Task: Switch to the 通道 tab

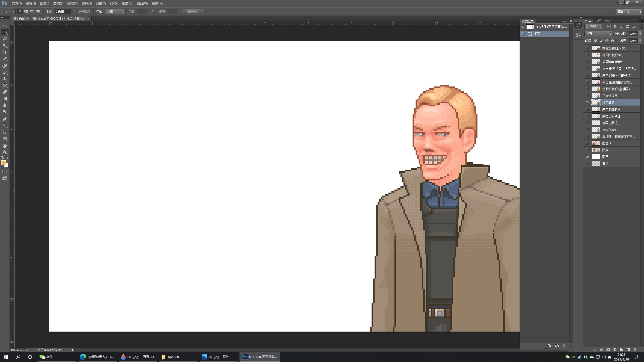Action: tap(598, 21)
